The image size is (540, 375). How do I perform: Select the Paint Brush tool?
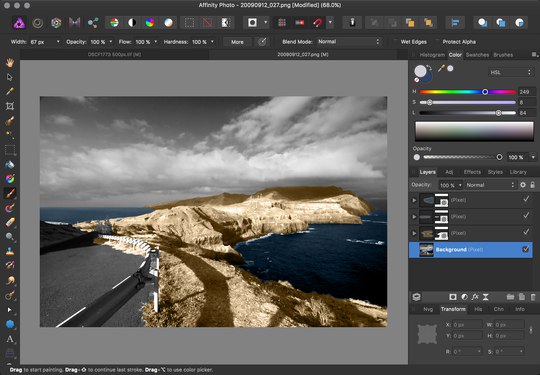[10, 193]
